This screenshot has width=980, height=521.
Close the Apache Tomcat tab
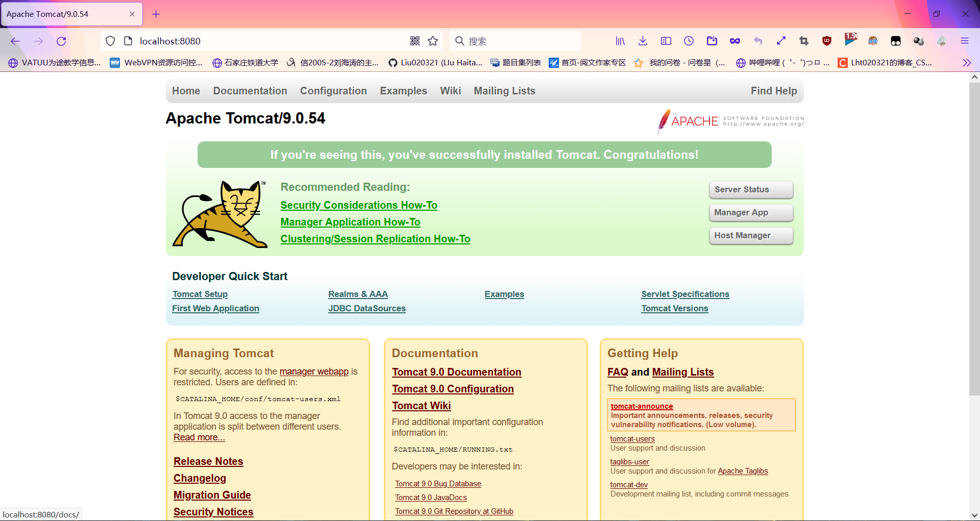tap(132, 14)
